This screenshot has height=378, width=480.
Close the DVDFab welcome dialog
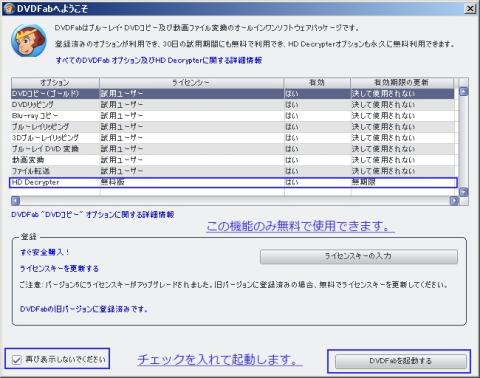click(x=470, y=9)
